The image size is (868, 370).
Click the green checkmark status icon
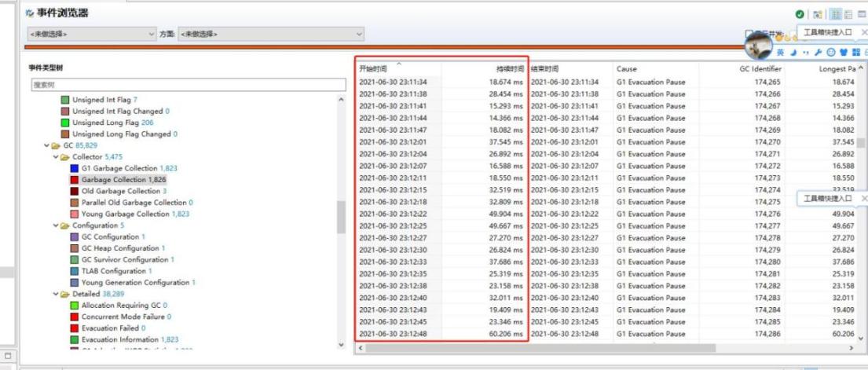pos(800,14)
